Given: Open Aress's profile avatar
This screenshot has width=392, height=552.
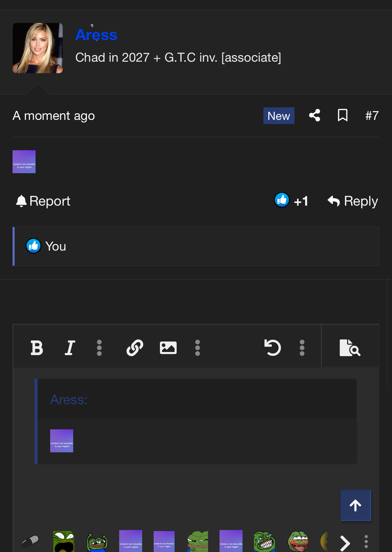Looking at the screenshot, I should pyautogui.click(x=38, y=48).
